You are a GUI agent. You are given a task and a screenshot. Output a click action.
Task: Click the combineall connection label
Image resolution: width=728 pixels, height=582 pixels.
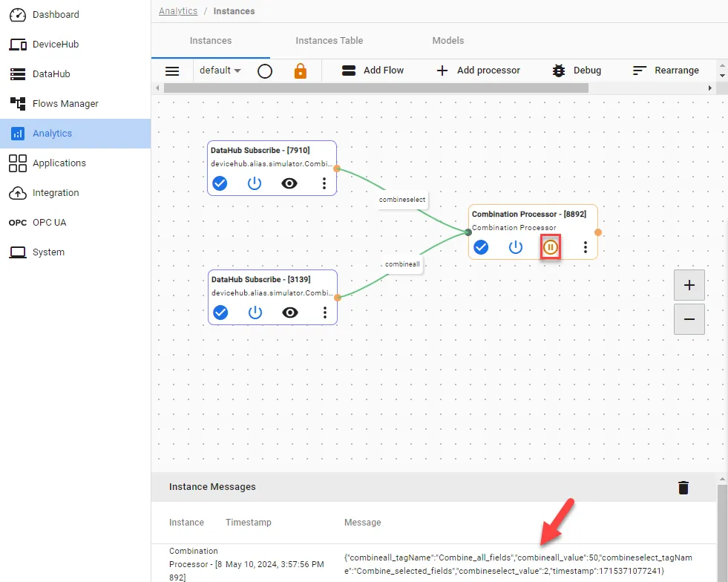tap(402, 264)
